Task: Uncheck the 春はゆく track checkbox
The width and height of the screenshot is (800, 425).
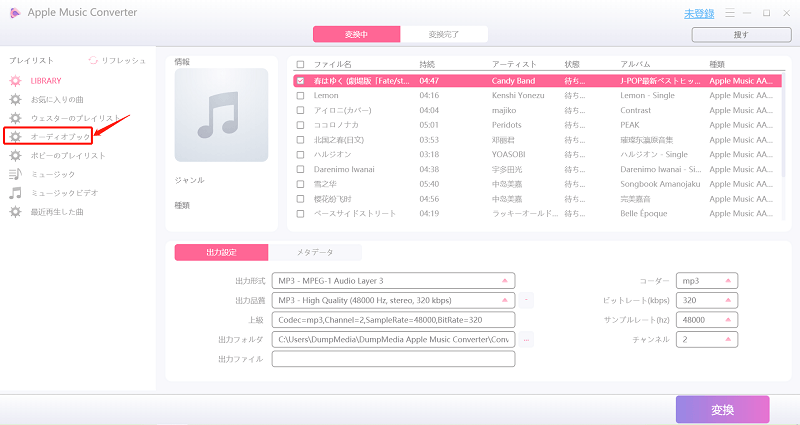Action: (x=301, y=81)
